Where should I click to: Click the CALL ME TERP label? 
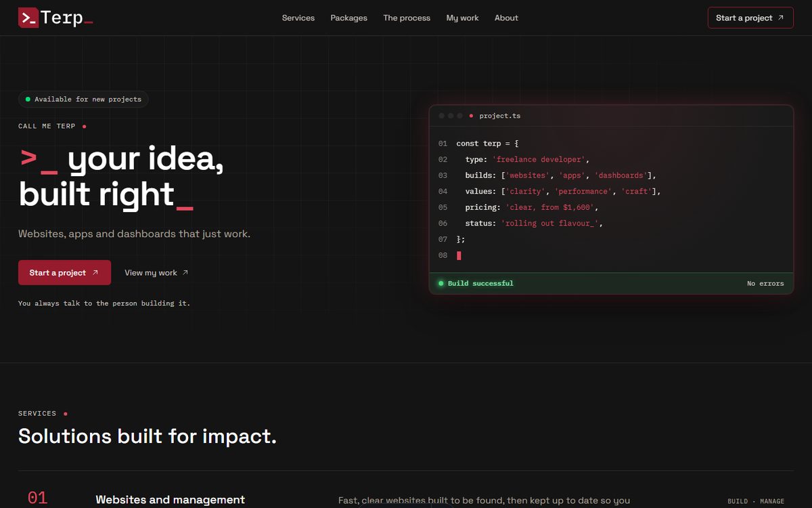click(47, 126)
